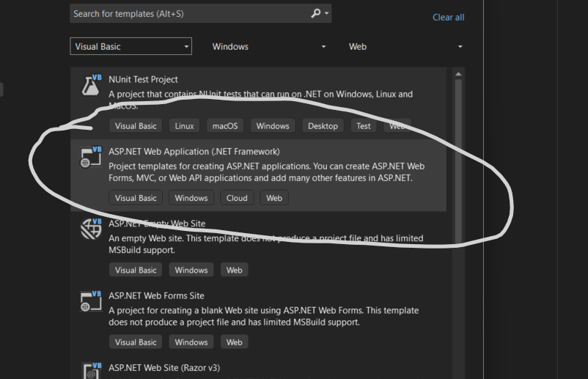The height and width of the screenshot is (379, 588).
Task: Click the ASP.NET Web Application (.NET Framework) icon
Action: tap(91, 157)
